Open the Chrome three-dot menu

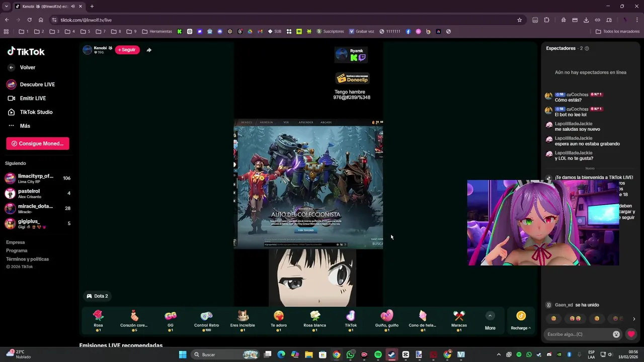coord(636,20)
